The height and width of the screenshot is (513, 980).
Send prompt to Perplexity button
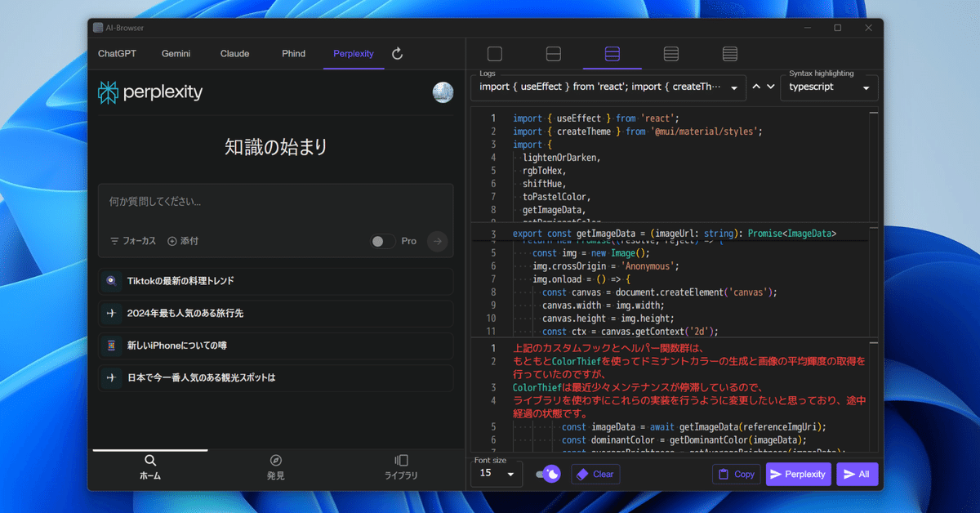click(799, 474)
